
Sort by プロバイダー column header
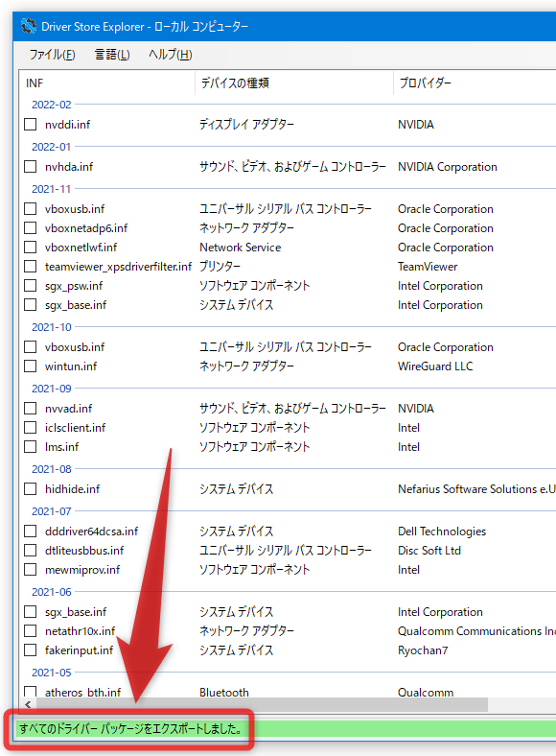[475, 83]
